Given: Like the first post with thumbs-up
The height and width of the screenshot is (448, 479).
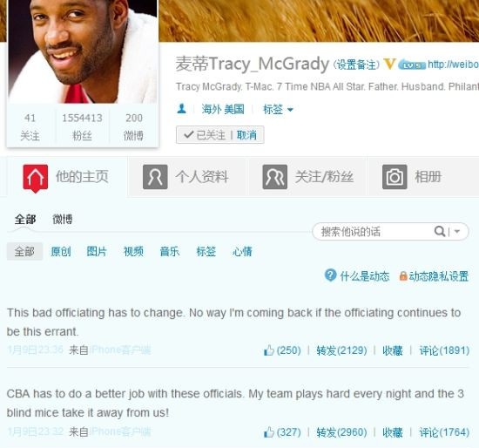Looking at the screenshot, I should pos(269,350).
